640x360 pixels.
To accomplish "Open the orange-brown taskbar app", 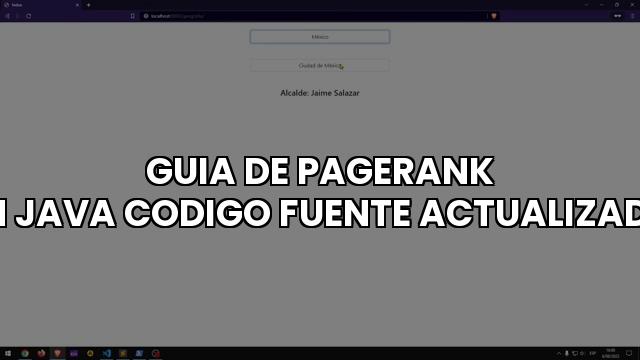I will tap(123, 353).
